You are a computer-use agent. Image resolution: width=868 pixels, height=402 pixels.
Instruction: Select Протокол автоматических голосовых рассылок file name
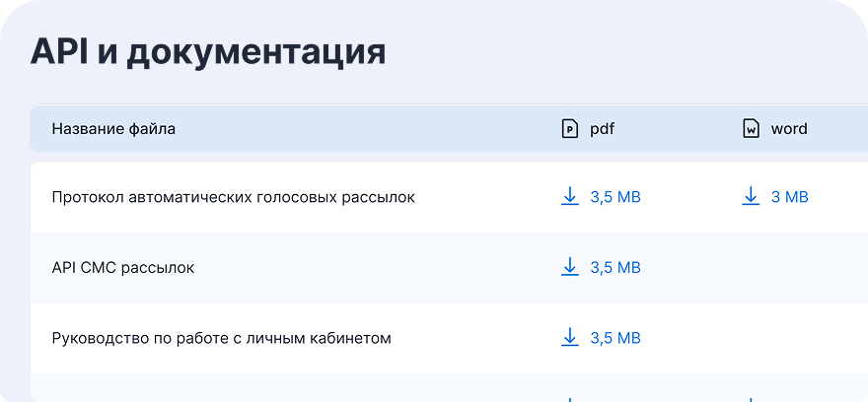(x=233, y=197)
